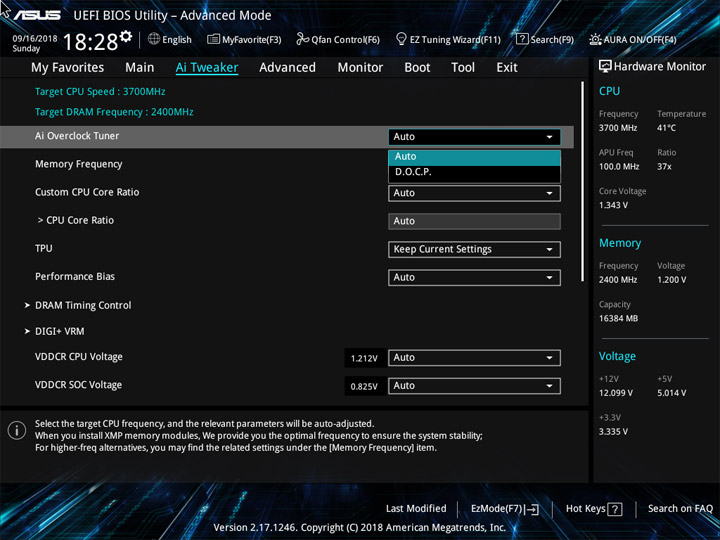
Task: Switch to EzMode(F7)
Action: [505, 509]
